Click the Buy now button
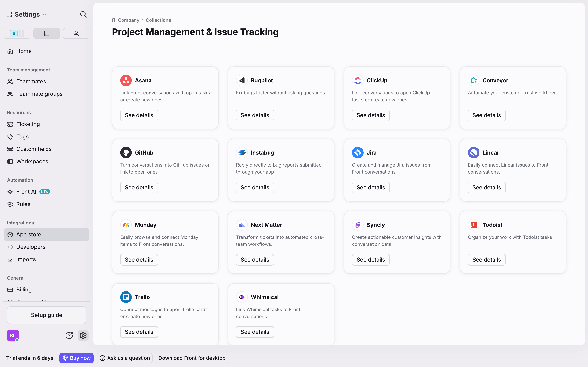The image size is (588, 367). click(x=77, y=358)
